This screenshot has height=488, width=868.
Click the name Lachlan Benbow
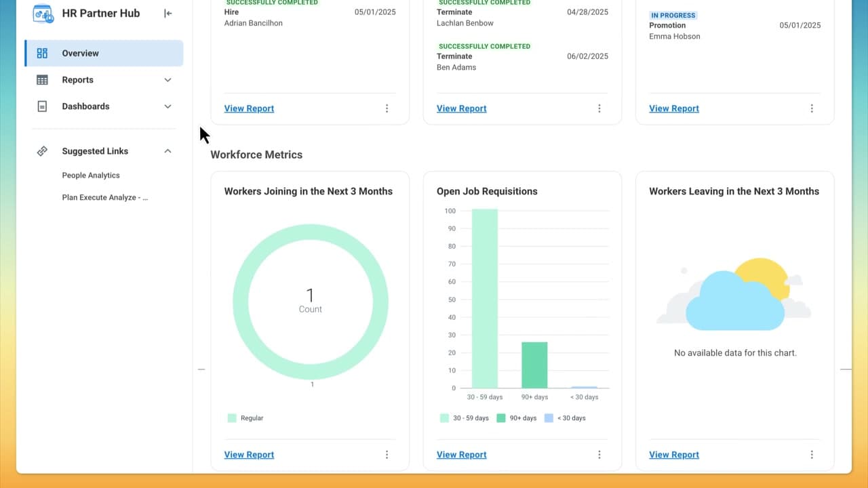[465, 23]
